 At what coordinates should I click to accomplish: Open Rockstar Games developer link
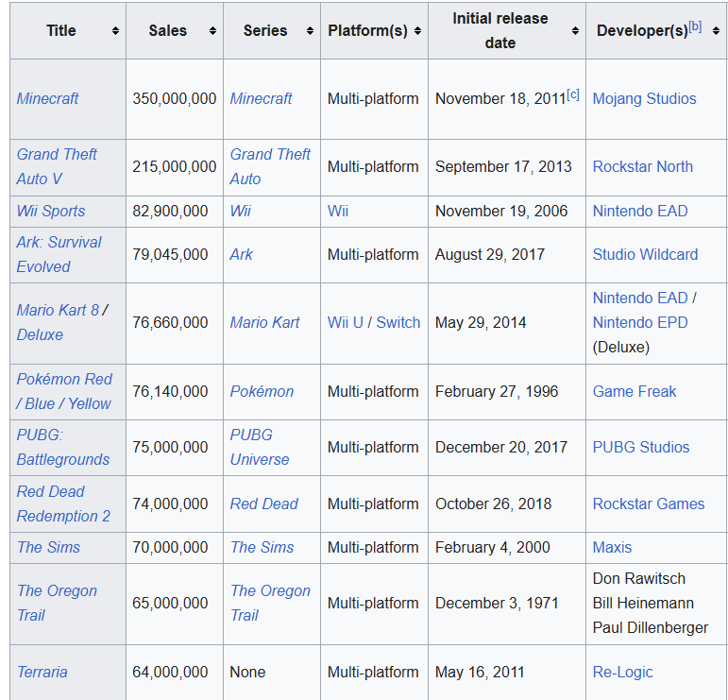coord(649,504)
